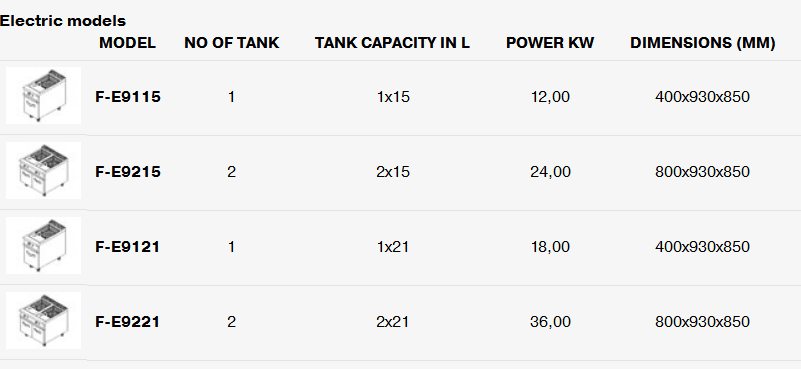Open the F-E9221 fryer thumbnail image
This screenshot has width=801, height=369.
click(43, 320)
